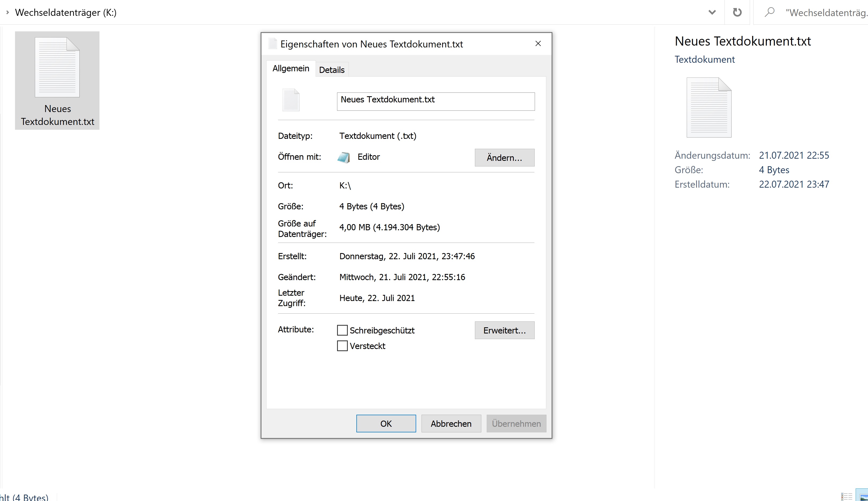
Task: Confirm with the OK button
Action: (x=386, y=424)
